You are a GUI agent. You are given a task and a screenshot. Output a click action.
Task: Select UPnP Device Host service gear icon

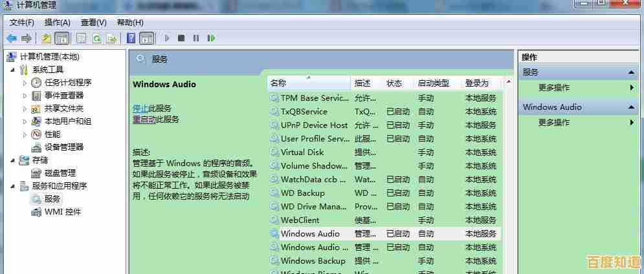point(274,125)
